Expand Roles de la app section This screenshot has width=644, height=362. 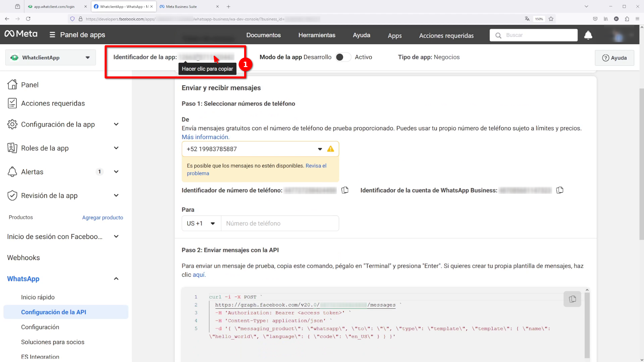coord(116,148)
